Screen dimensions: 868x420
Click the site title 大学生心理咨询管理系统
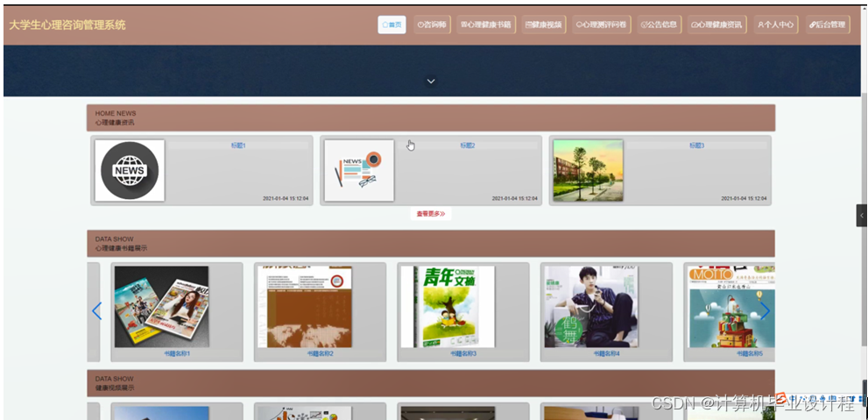(x=67, y=25)
